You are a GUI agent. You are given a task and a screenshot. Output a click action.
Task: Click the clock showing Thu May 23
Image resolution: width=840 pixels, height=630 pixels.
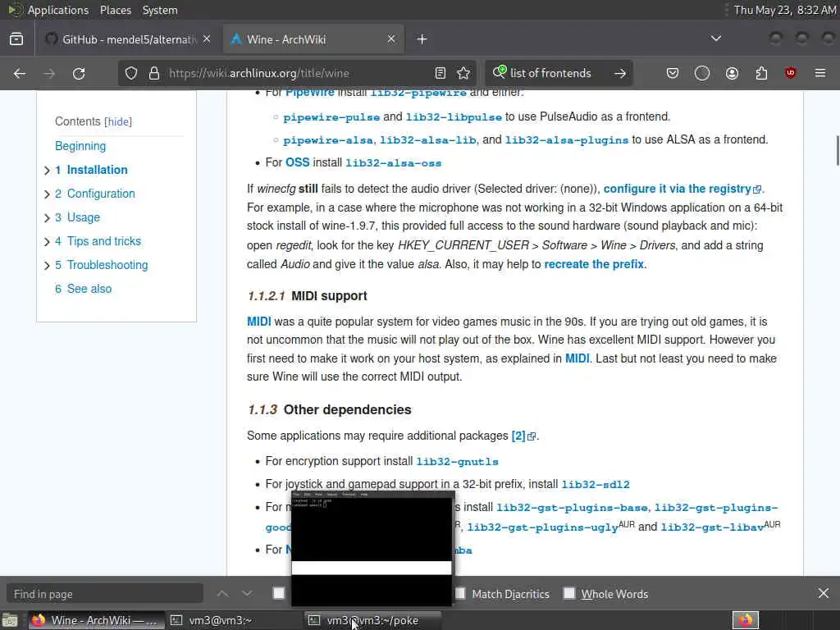(785, 10)
